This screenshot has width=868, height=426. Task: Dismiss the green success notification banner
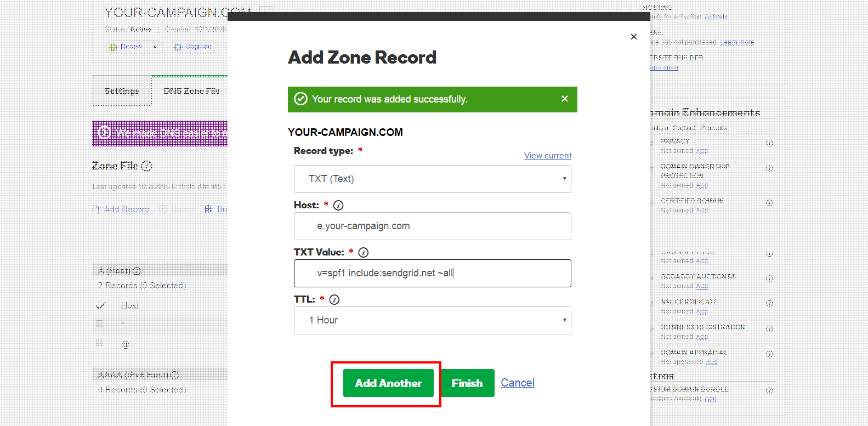(x=565, y=99)
